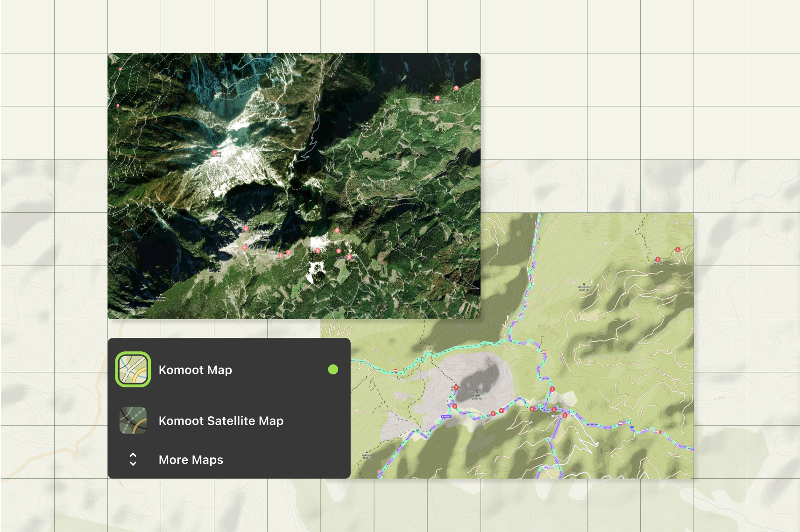800x532 pixels.
Task: Click highlight marker on snowy summit, satellite map
Action: pos(215,152)
